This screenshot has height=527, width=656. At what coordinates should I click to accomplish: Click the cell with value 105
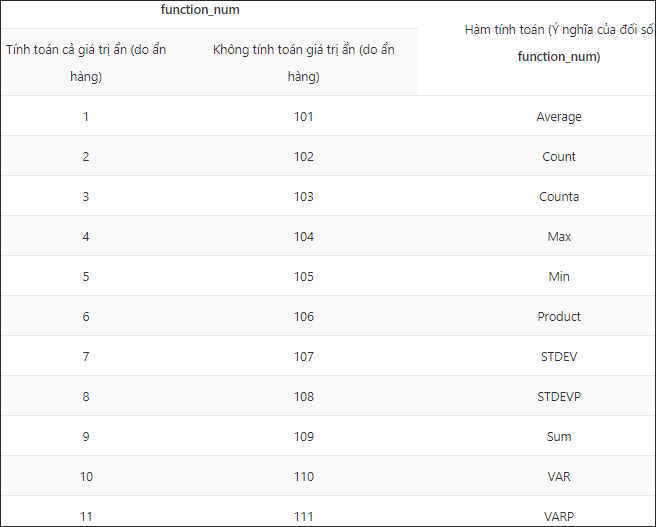click(x=304, y=277)
